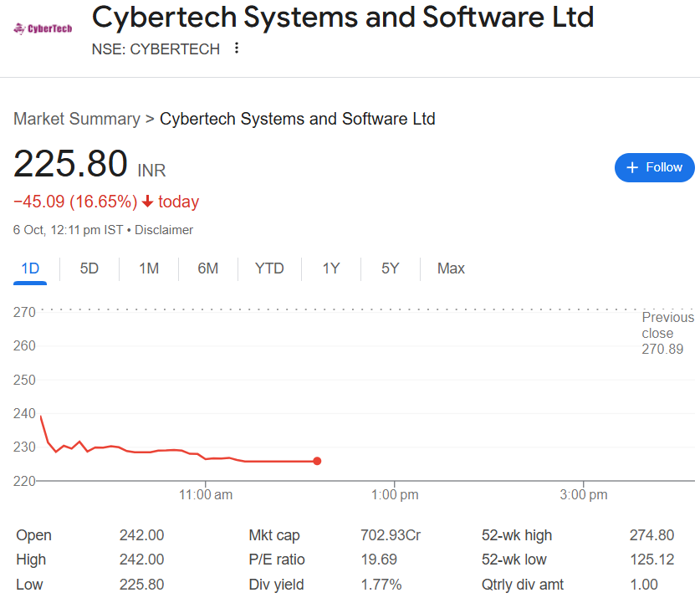Select the YTD chart tab
700x598 pixels.
tap(269, 268)
